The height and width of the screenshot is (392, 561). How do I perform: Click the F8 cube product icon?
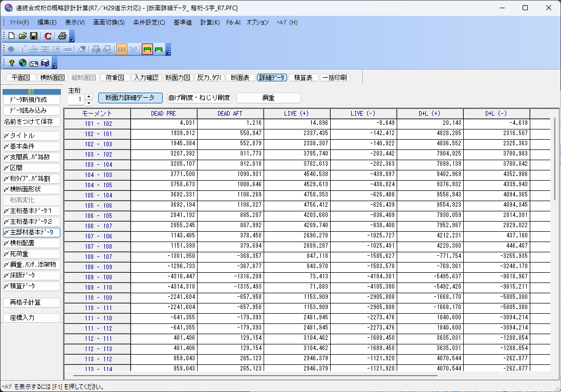(45, 63)
